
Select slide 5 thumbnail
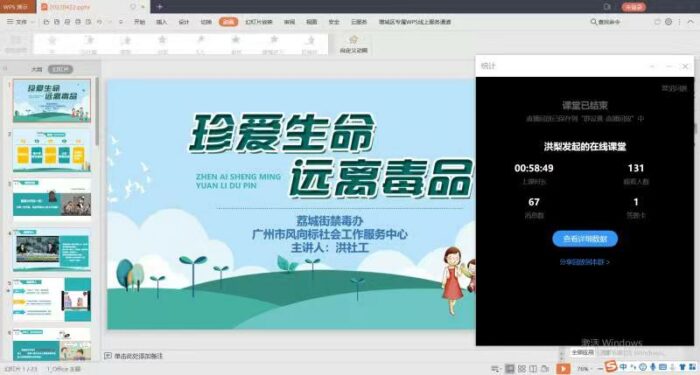tap(52, 299)
